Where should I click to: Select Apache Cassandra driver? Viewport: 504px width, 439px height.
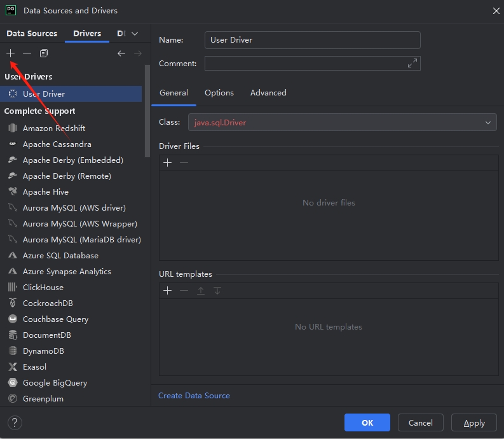(x=57, y=144)
